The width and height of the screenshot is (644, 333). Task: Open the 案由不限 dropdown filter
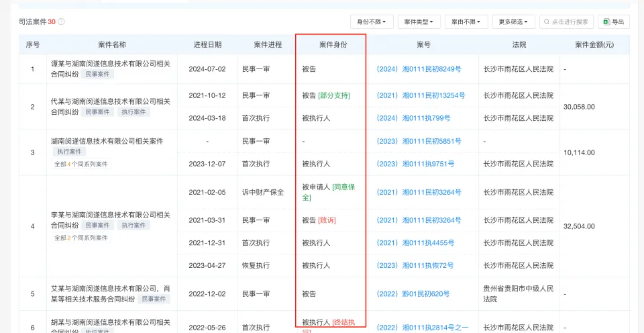tap(466, 21)
